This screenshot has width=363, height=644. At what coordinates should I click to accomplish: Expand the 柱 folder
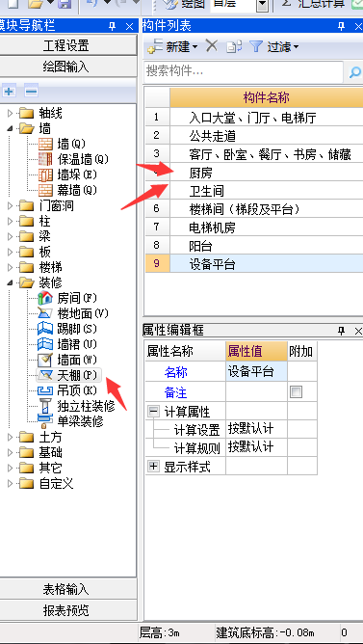pyautogui.click(x=11, y=221)
